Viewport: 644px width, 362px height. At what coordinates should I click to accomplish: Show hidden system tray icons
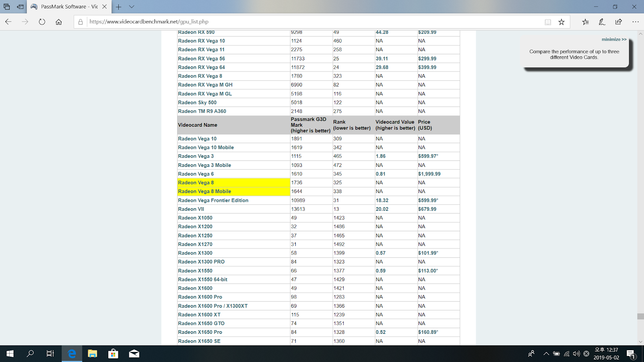pyautogui.click(x=546, y=354)
